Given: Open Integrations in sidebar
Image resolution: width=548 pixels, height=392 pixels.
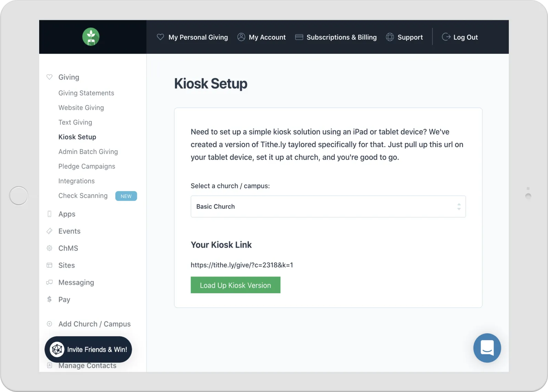Looking at the screenshot, I should 76,181.
